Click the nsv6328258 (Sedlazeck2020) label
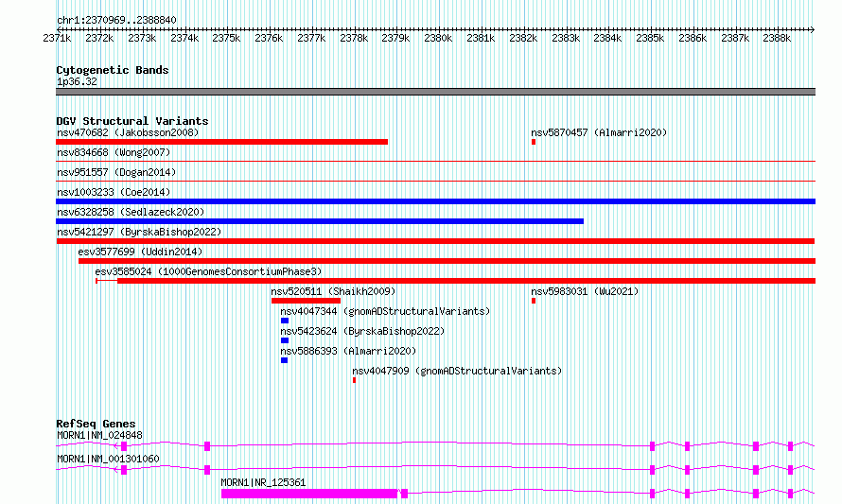Image resolution: width=842 pixels, height=504 pixels. click(x=131, y=212)
